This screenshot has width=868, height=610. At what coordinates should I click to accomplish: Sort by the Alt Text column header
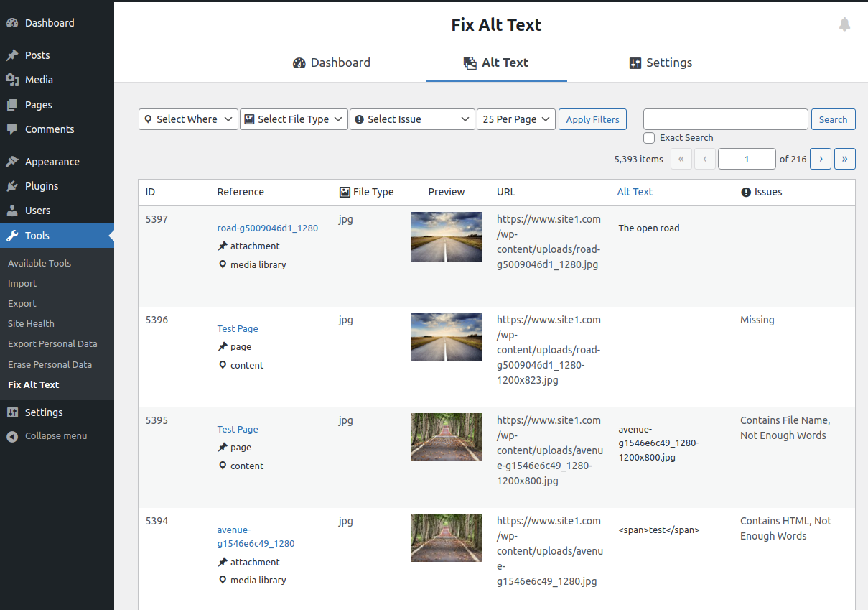635,192
